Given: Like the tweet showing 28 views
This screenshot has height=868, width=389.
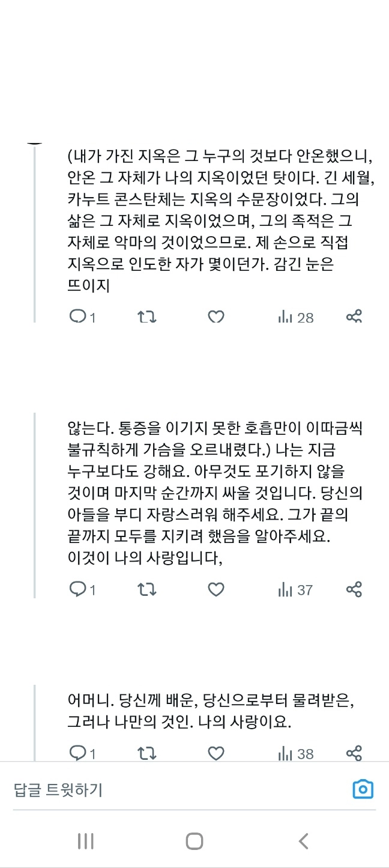Looking at the screenshot, I should [216, 317].
